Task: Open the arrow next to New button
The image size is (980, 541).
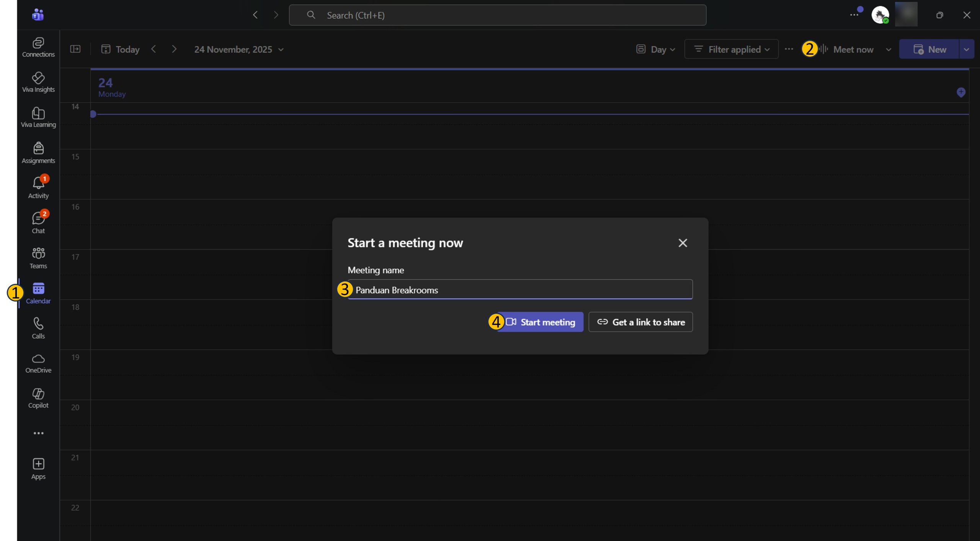Action: [966, 49]
